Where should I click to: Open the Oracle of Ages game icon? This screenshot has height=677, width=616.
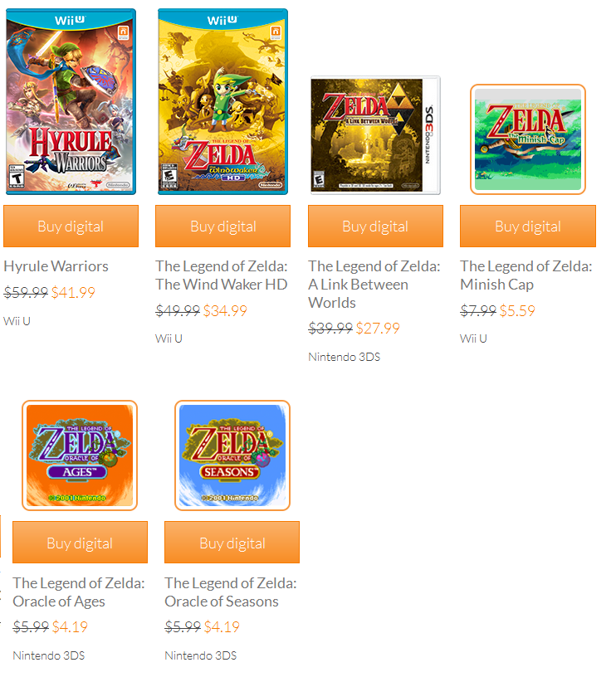tap(80, 455)
